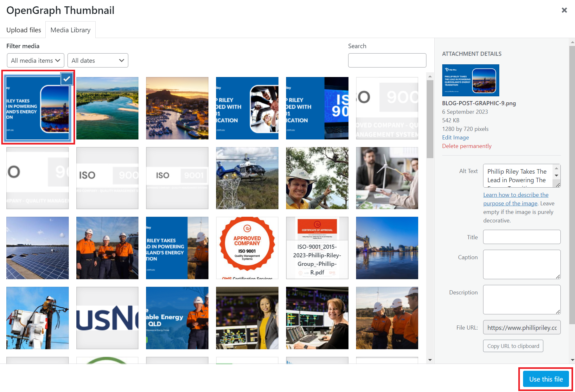575x392 pixels.
Task: Click into the Caption text area
Action: pos(522,264)
